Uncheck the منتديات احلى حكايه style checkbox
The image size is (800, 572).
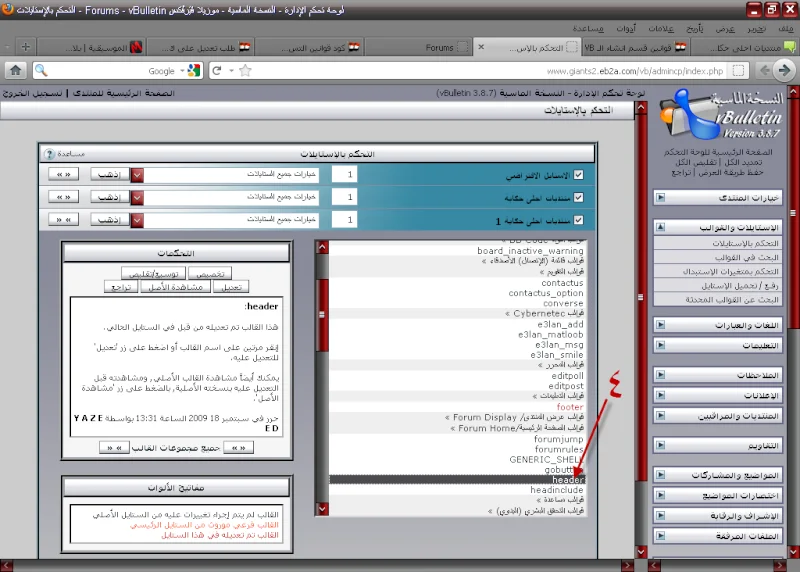(x=577, y=197)
